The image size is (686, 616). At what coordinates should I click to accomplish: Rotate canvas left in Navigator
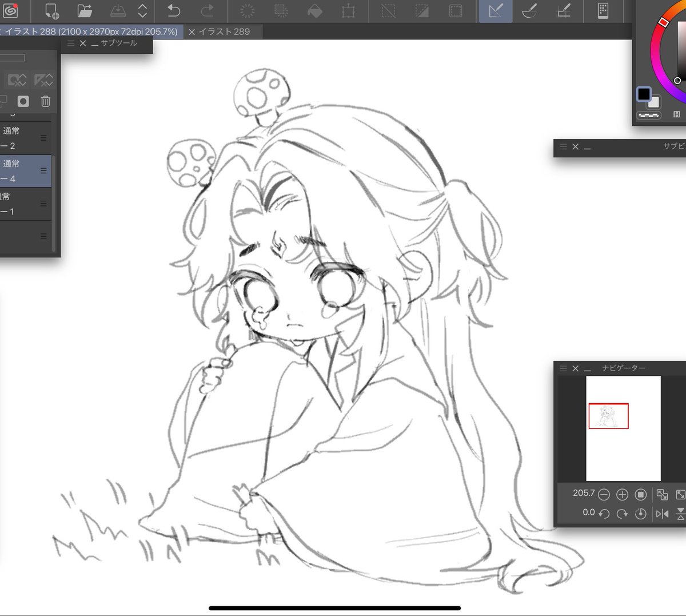(x=604, y=514)
